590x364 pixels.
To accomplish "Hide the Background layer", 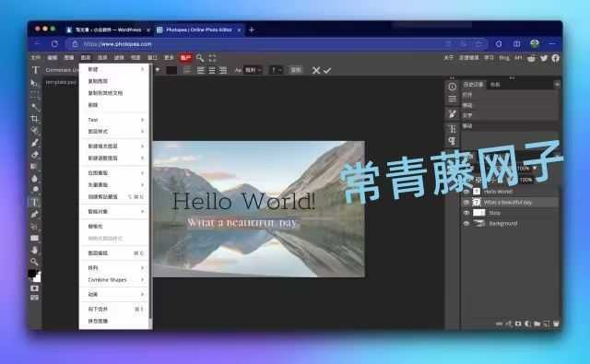I will pos(466,223).
